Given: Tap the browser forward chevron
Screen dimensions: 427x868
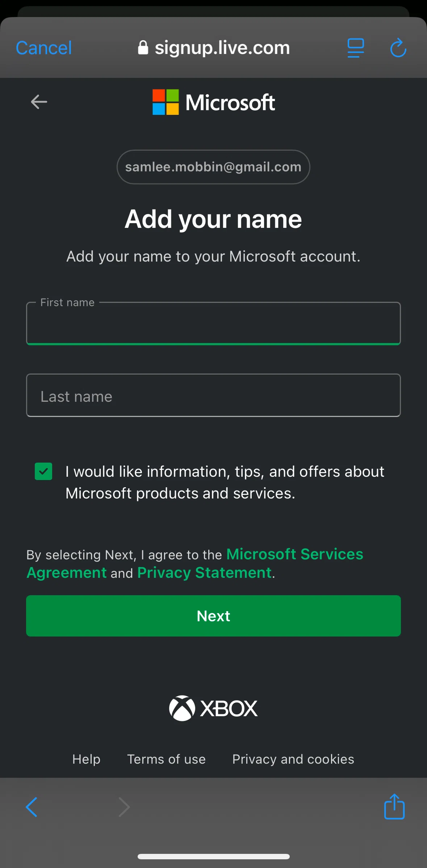Looking at the screenshot, I should (x=124, y=807).
